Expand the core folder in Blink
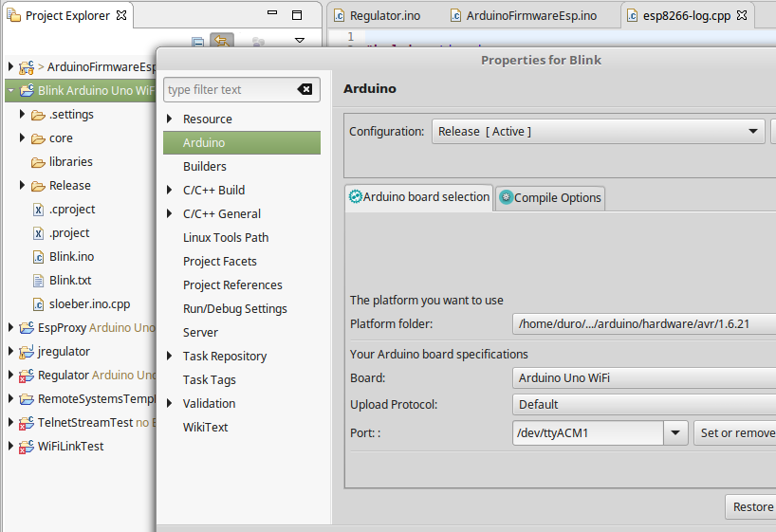 click(x=23, y=138)
